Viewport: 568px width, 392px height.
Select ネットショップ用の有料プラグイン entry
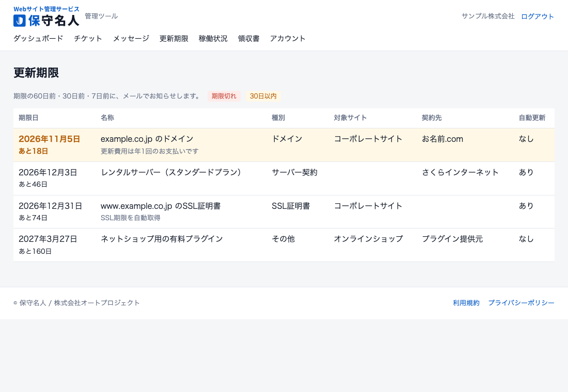tap(162, 239)
